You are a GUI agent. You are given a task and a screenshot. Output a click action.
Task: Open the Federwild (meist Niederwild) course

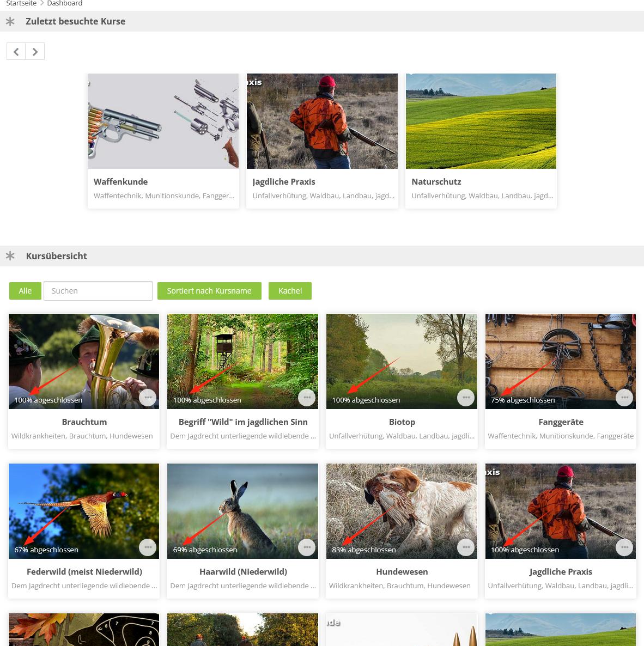(84, 572)
